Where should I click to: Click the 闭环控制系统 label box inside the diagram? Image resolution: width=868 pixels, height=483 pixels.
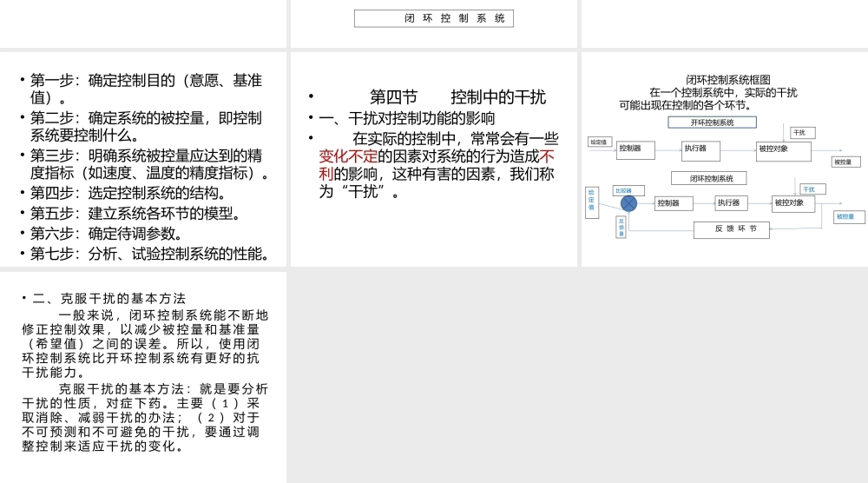[708, 178]
